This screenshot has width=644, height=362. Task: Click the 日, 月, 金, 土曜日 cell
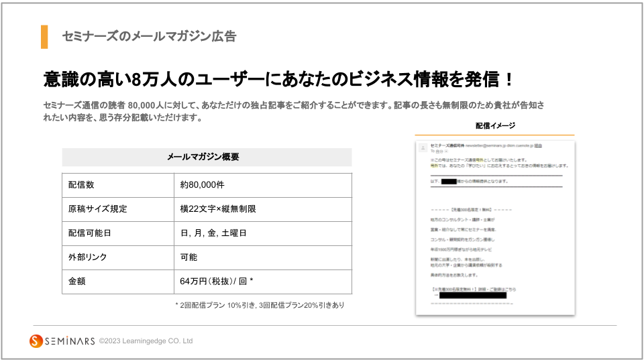[x=263, y=233]
